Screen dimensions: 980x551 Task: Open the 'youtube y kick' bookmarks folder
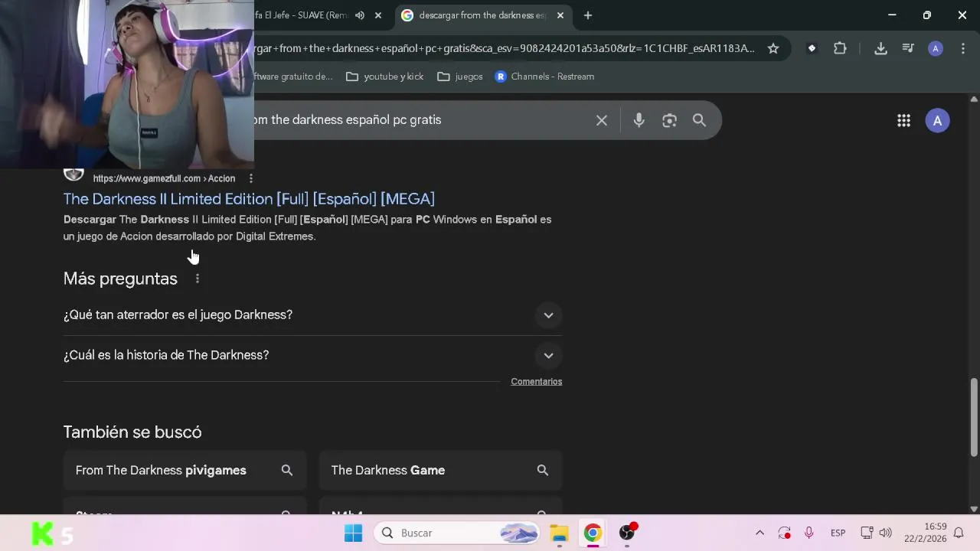385,77
